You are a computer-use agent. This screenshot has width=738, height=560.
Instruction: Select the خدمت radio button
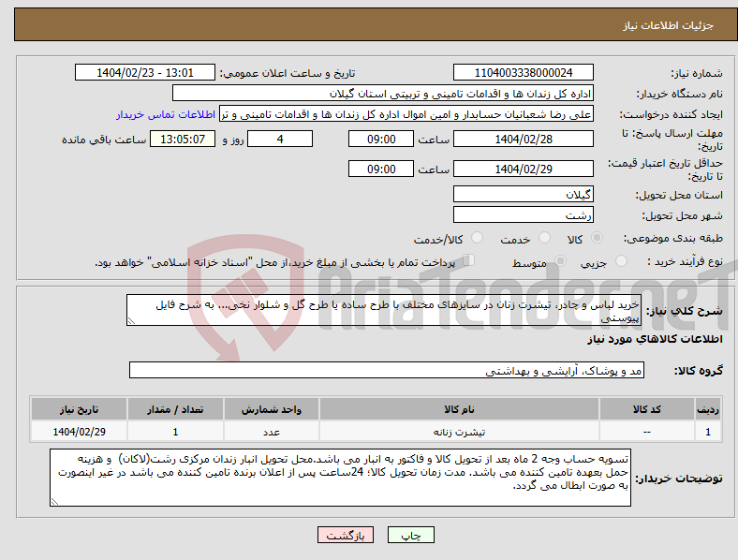(x=544, y=238)
